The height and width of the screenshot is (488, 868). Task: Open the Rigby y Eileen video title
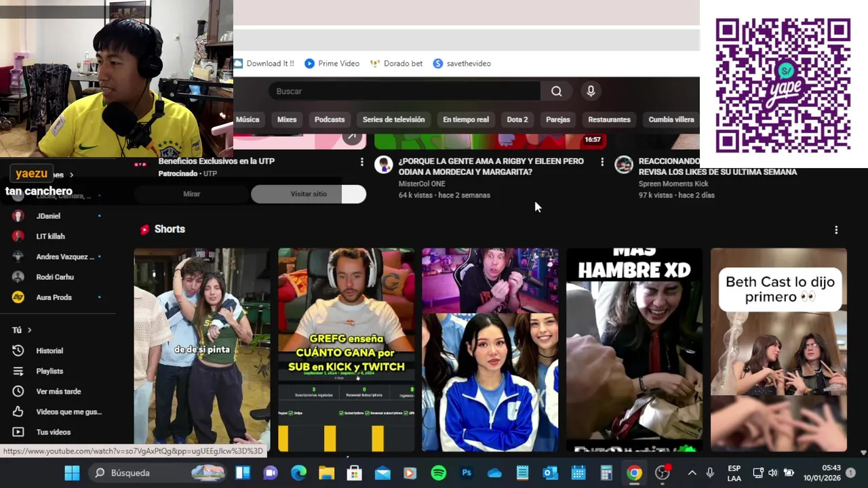(491, 167)
